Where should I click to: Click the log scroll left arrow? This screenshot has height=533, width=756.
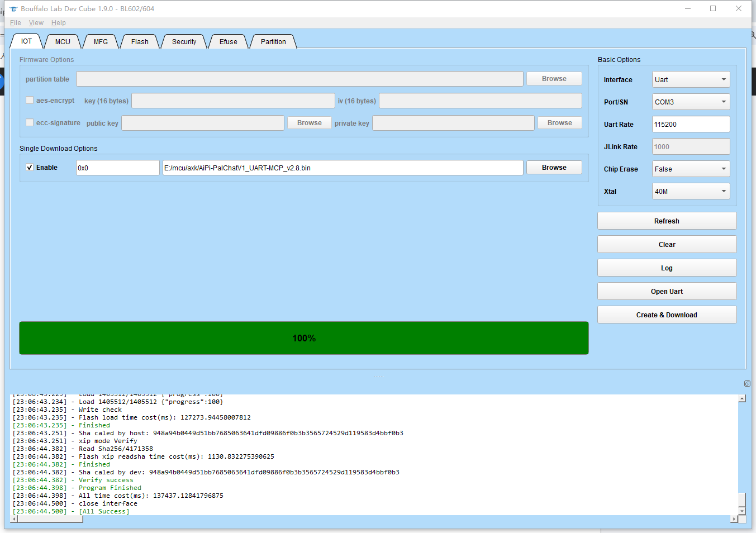tap(15, 519)
